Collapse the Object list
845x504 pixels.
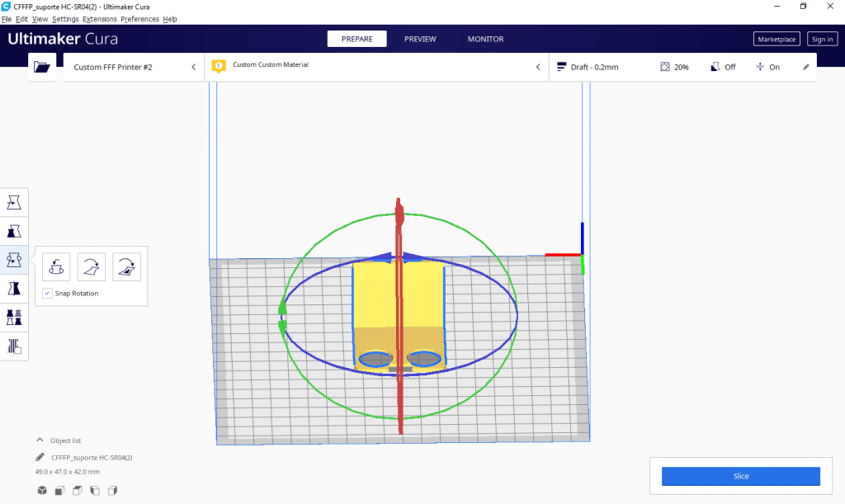pyautogui.click(x=59, y=440)
